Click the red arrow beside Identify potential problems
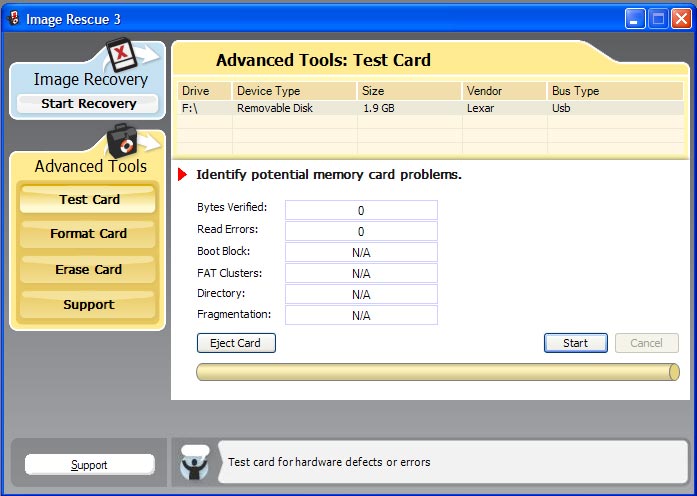This screenshot has height=496, width=697. click(x=182, y=175)
